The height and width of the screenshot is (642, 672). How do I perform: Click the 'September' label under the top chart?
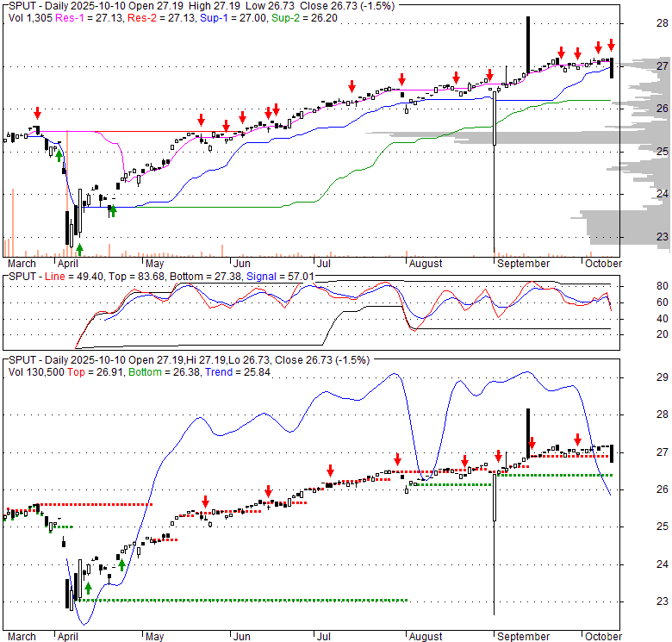(523, 263)
